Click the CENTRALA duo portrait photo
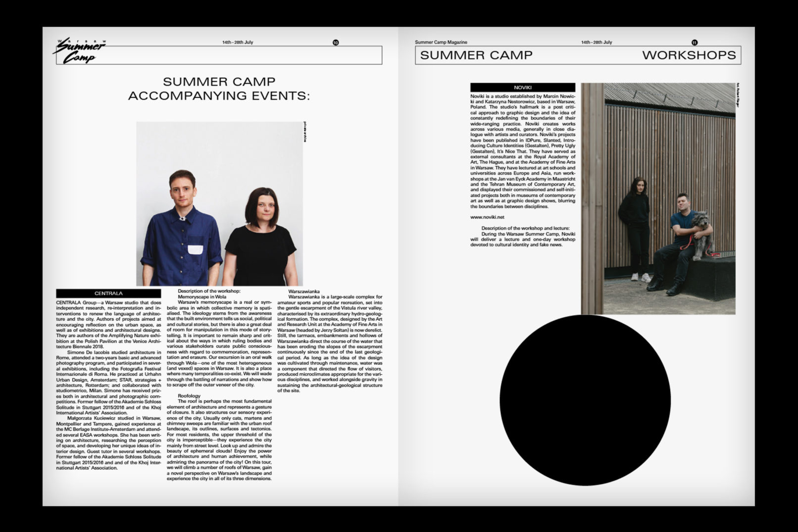 219,204
